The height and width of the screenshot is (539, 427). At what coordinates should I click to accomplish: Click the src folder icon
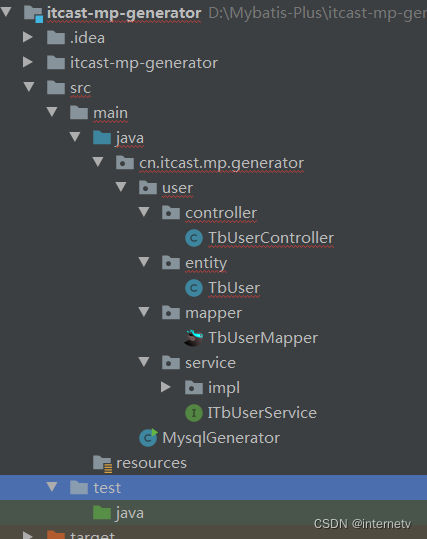tap(56, 87)
